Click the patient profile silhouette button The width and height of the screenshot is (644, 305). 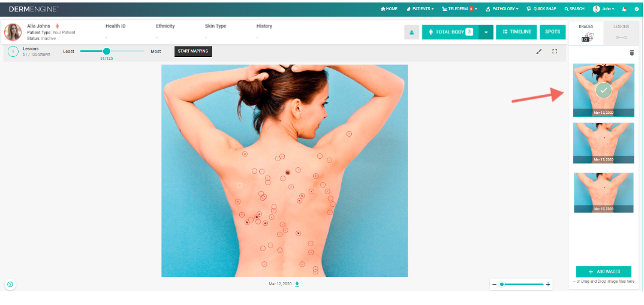411,32
